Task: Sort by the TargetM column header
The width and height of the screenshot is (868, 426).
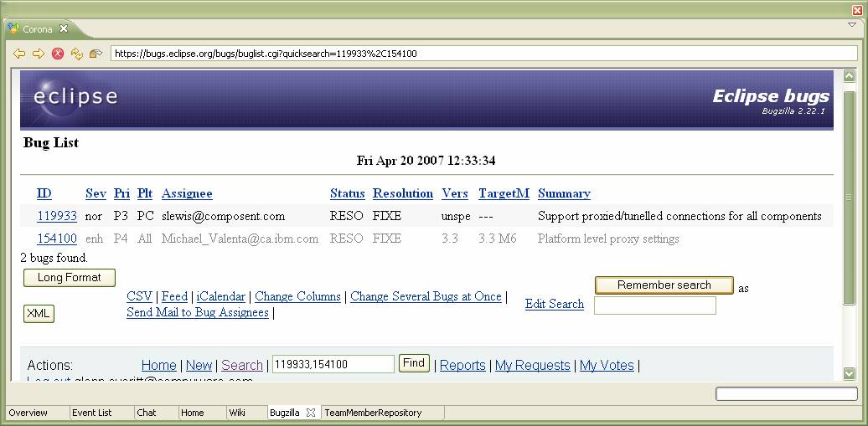Action: (504, 193)
